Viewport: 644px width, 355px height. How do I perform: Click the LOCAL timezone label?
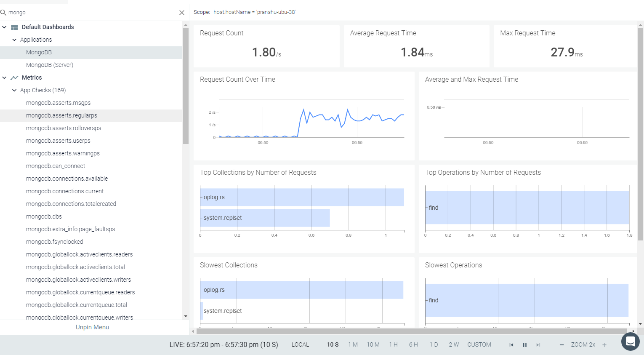(300, 344)
